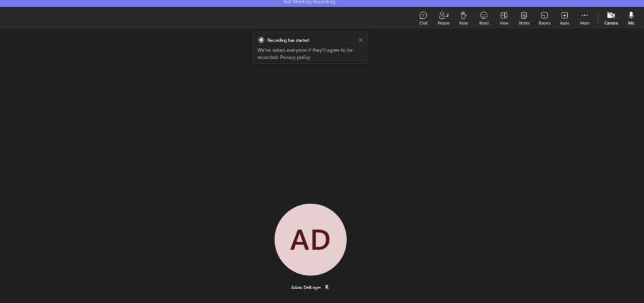Open the Chat panel
644x303 pixels.
tap(423, 18)
